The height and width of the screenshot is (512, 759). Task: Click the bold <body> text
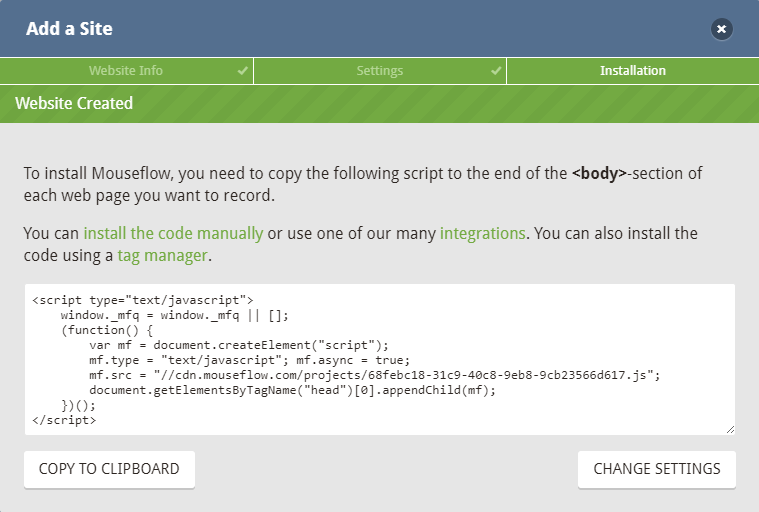(599, 174)
